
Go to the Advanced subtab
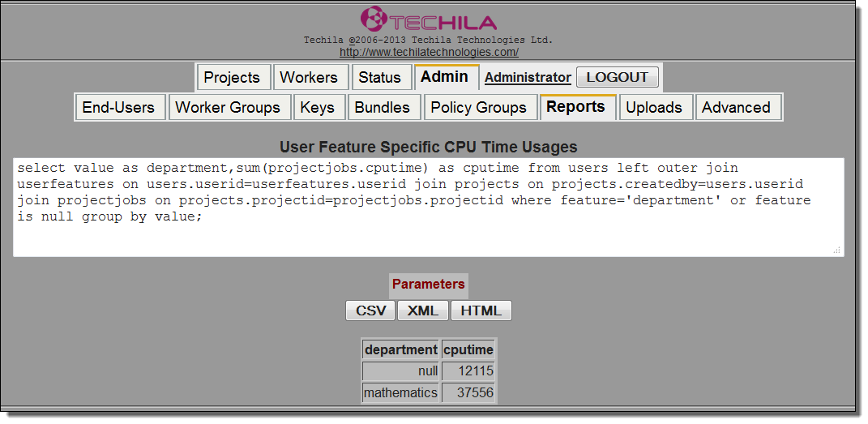click(x=737, y=108)
